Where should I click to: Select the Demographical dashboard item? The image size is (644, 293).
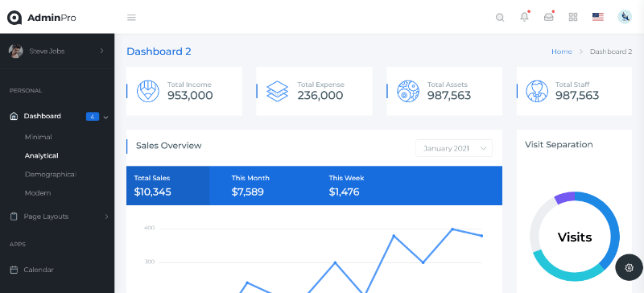pyautogui.click(x=51, y=174)
